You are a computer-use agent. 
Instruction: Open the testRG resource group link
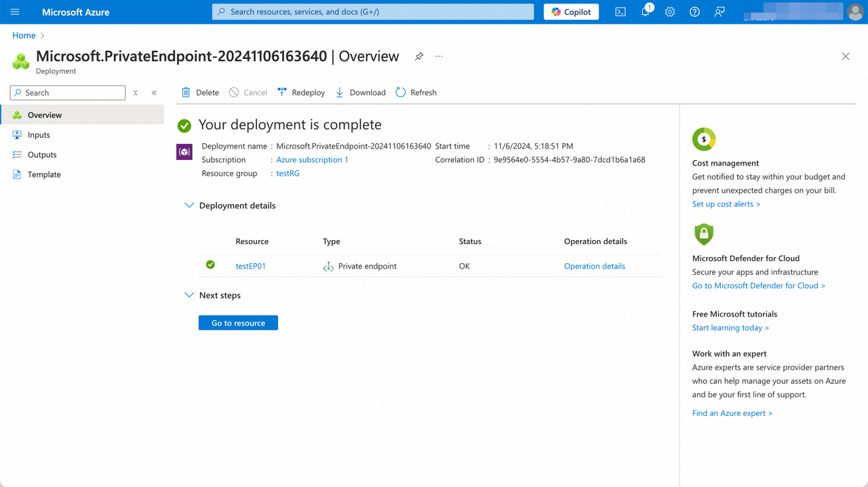pyautogui.click(x=288, y=173)
